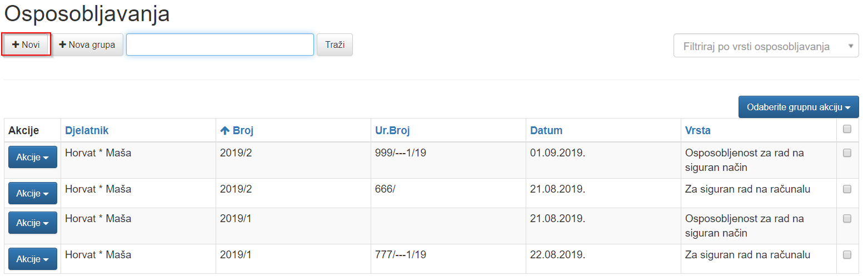Open Filtriraj po vrsti osposobljavanja dropdown

coord(766,46)
